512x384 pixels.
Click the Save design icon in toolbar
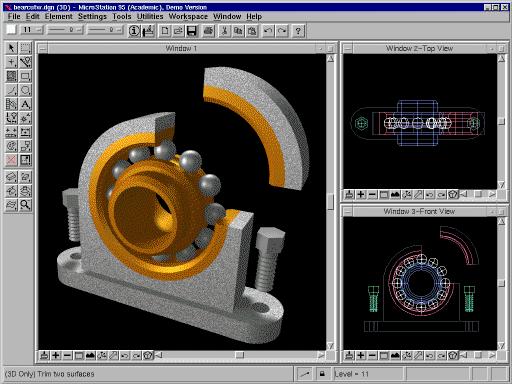pos(192,31)
